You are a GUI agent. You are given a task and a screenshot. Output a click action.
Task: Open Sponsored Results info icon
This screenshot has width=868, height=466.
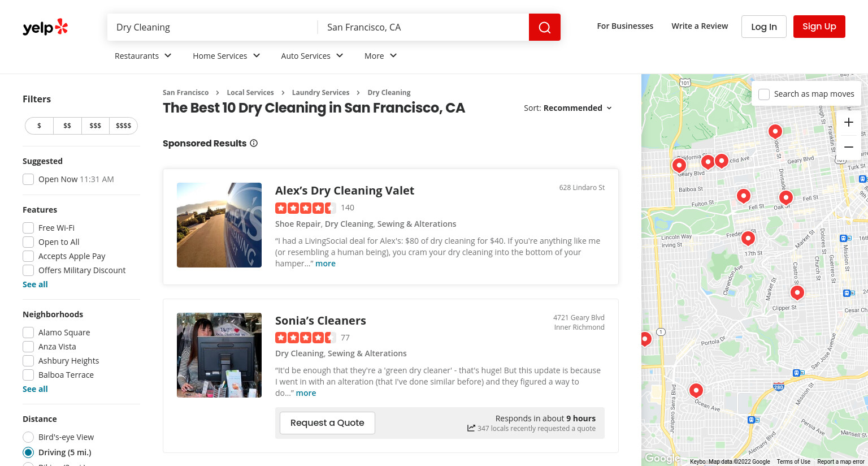(x=254, y=143)
